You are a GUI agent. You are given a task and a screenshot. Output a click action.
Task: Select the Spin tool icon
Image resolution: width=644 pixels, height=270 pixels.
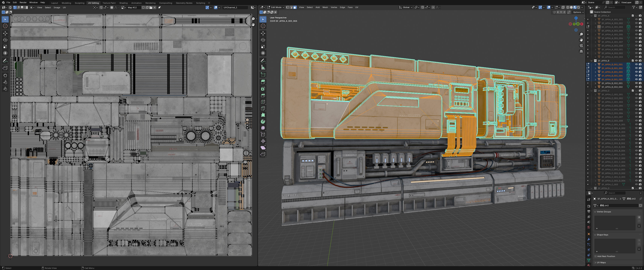click(x=263, y=121)
